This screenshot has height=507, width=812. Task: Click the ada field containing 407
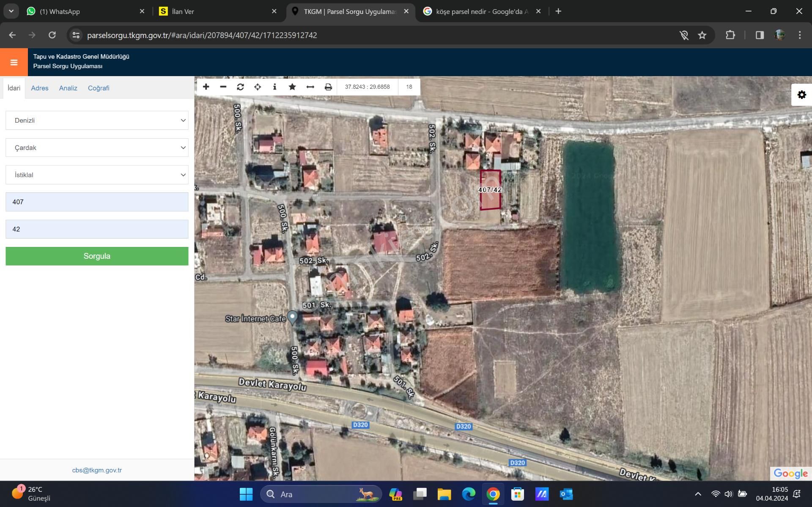[x=97, y=202]
